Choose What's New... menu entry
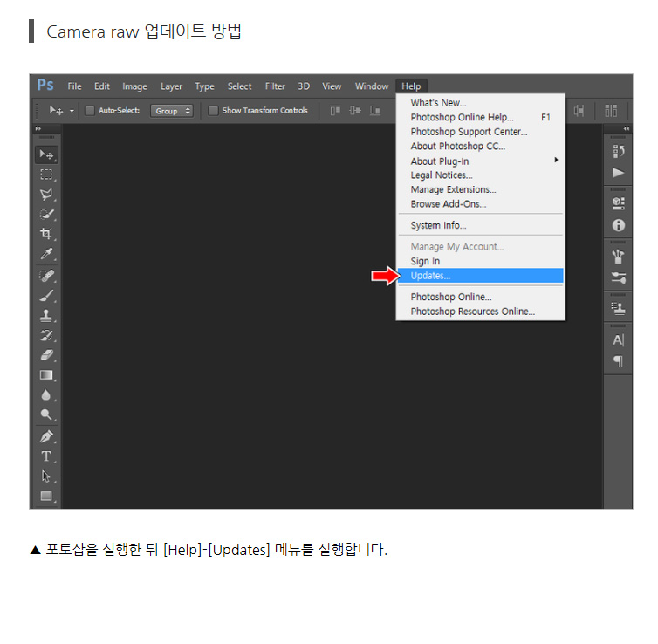 point(481,103)
